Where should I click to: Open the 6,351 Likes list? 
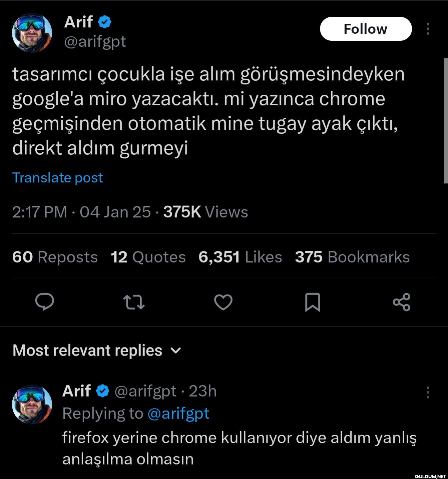tap(240, 257)
